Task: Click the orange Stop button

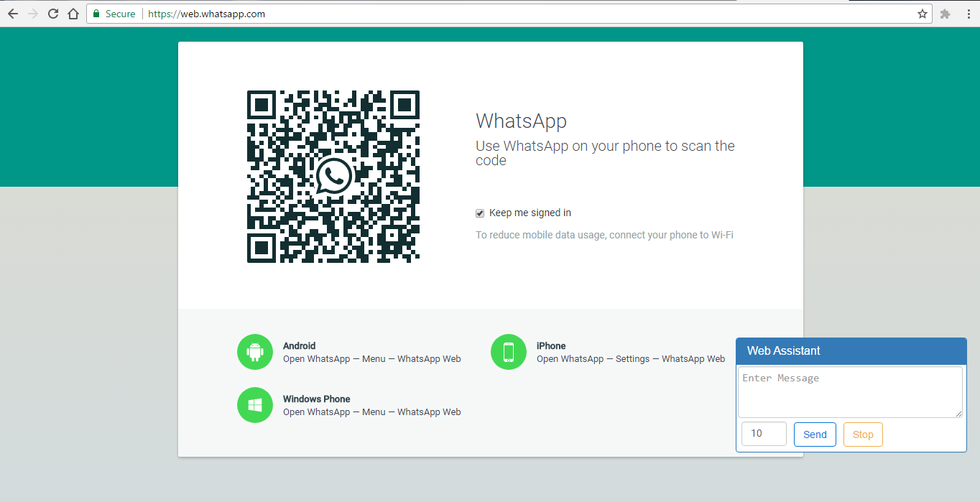Action: [x=863, y=434]
